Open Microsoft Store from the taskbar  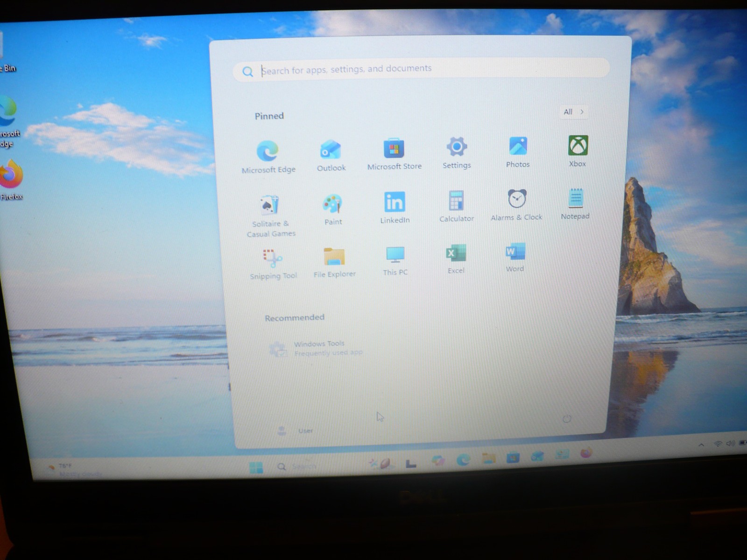[513, 457]
